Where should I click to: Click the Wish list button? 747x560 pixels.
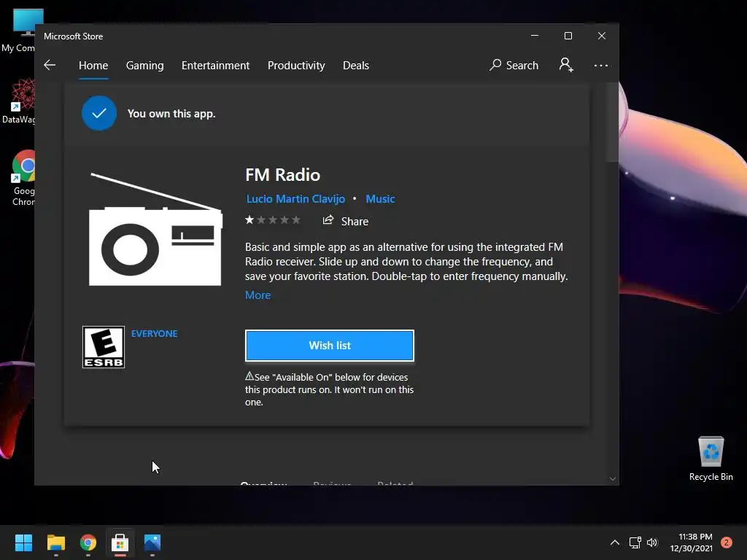(330, 346)
